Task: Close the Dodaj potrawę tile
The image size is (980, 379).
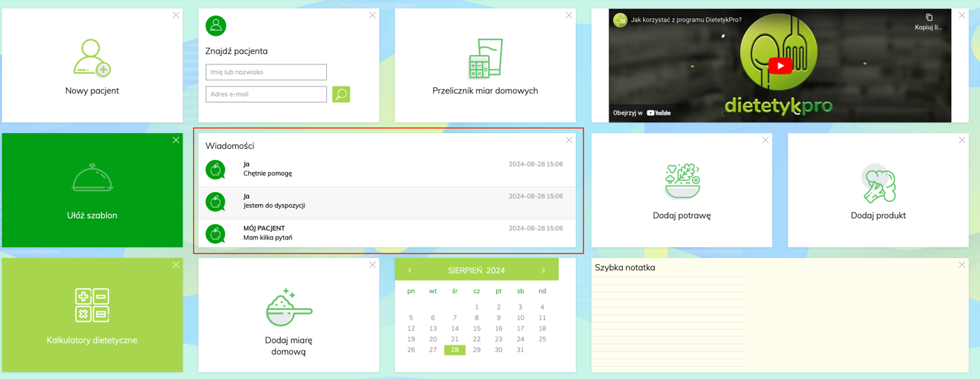Action: pyautogui.click(x=766, y=140)
